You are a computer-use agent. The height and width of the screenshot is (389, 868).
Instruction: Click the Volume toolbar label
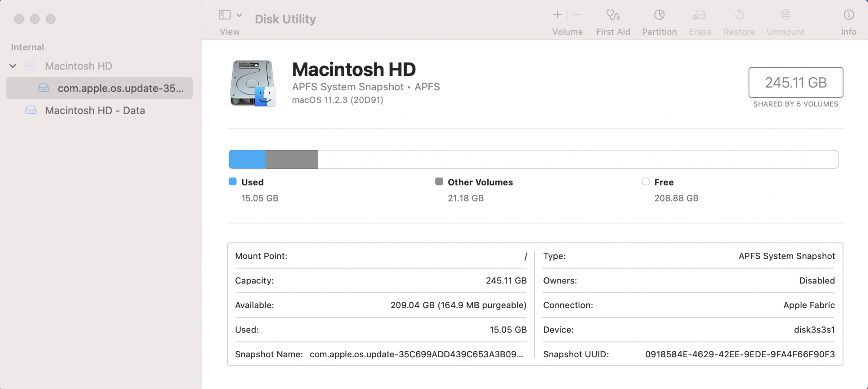568,32
